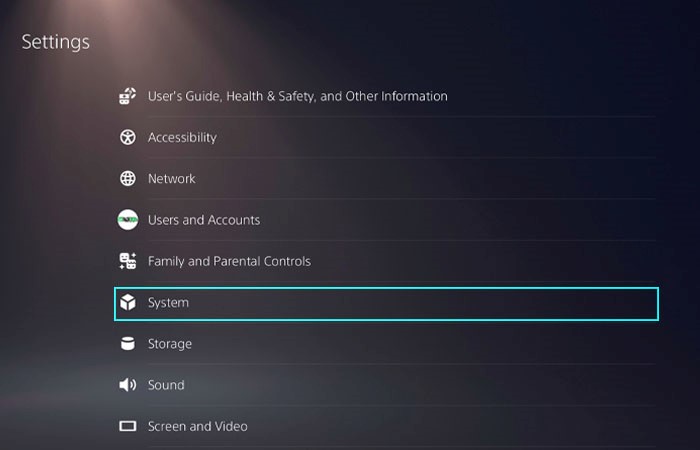Click the User's Guide info icon

click(128, 96)
